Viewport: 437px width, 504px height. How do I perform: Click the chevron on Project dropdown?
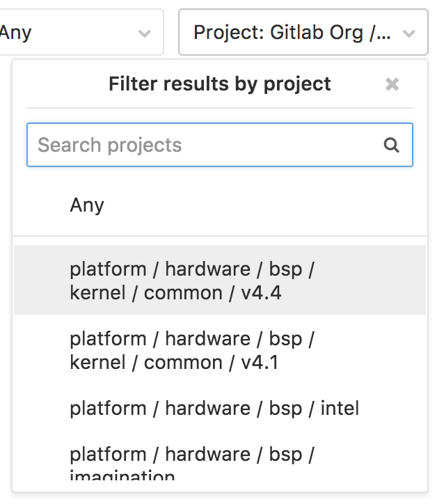coord(408,33)
